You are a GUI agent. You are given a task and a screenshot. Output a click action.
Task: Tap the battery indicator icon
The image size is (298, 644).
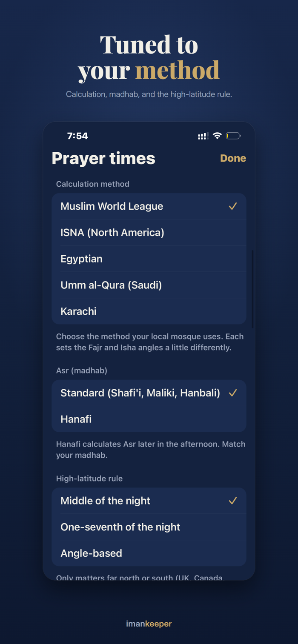233,136
